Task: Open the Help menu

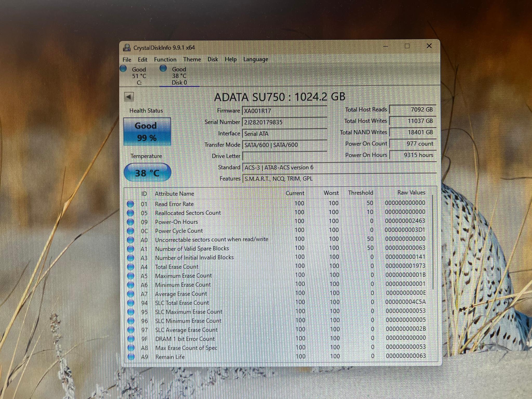Action: point(231,59)
